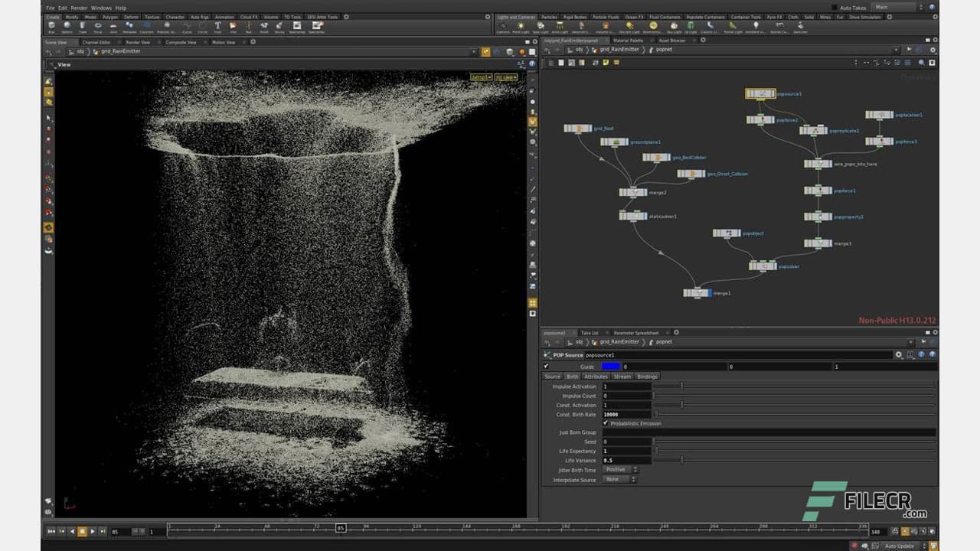Screen dimensions: 980x551
Task: Open the Jitter Birth Time dropdown
Action: [620, 469]
